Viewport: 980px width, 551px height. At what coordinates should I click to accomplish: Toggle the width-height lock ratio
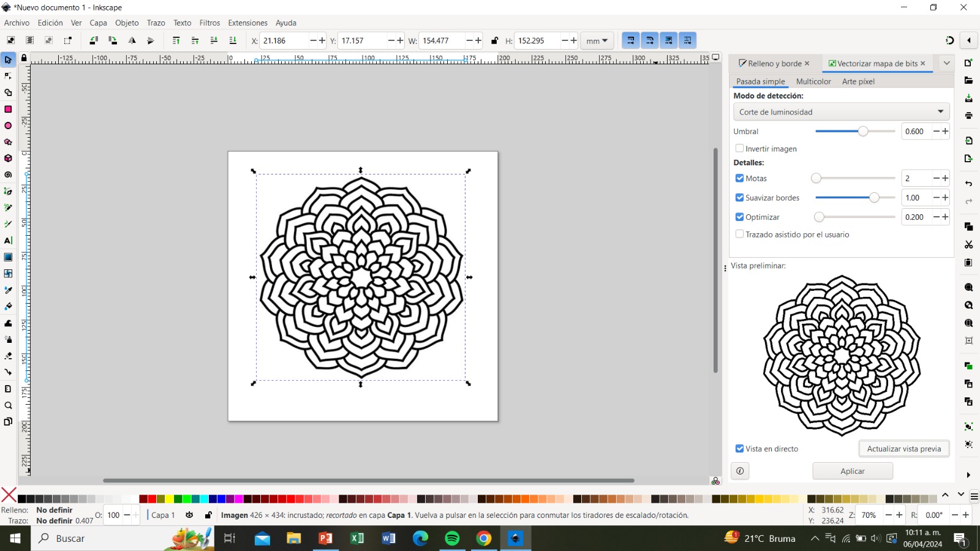(495, 41)
